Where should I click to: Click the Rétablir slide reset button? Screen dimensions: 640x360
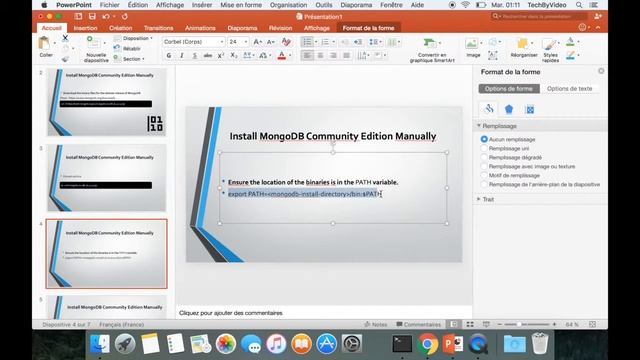(127, 49)
